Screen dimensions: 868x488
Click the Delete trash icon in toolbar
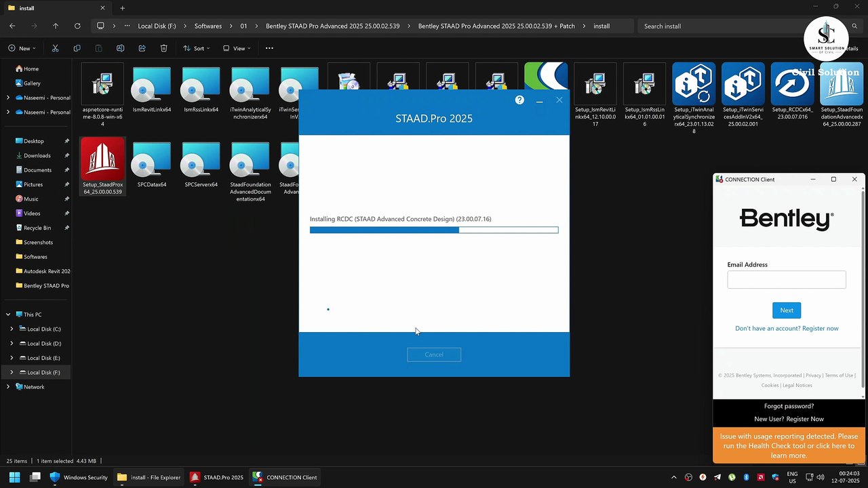[x=163, y=48]
